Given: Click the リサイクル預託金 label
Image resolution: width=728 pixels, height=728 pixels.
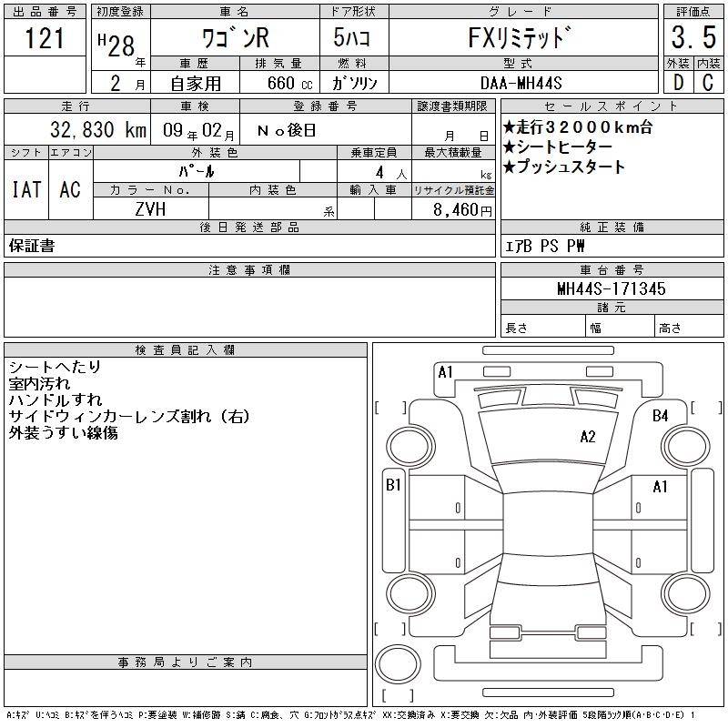Looking at the screenshot, I should 453,190.
